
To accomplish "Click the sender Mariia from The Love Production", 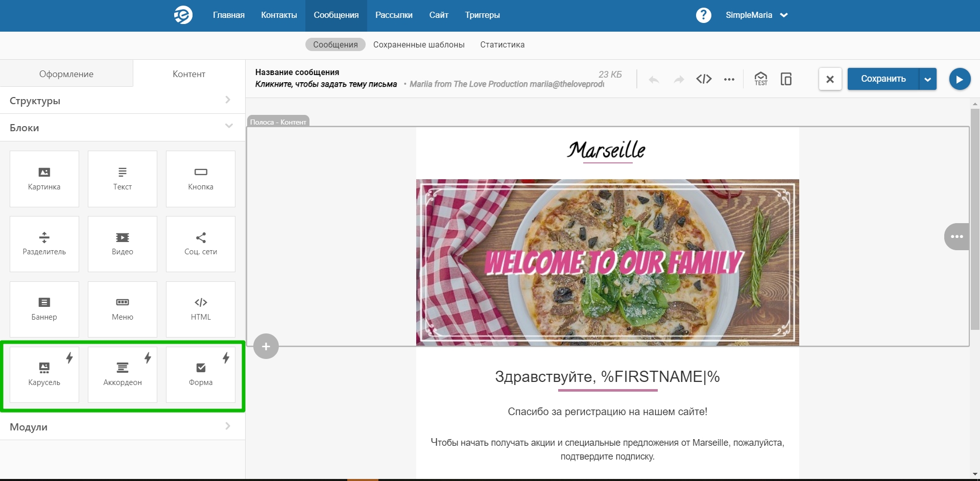I will click(x=507, y=84).
